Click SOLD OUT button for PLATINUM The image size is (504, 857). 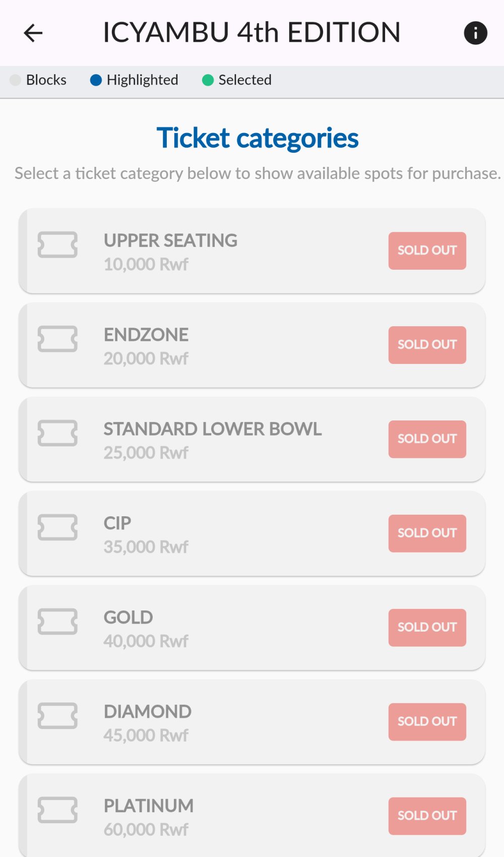[427, 816]
